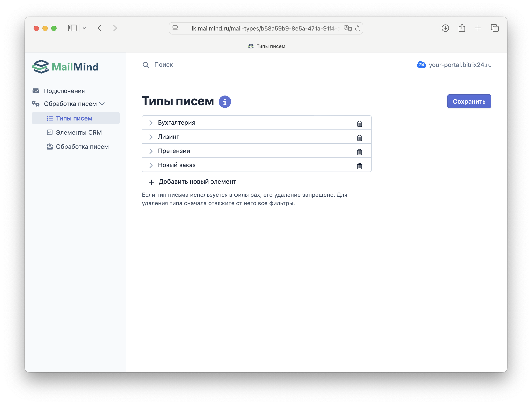Delete the Новый заказ entry
Screen dimensions: 532x405
pyautogui.click(x=359, y=166)
